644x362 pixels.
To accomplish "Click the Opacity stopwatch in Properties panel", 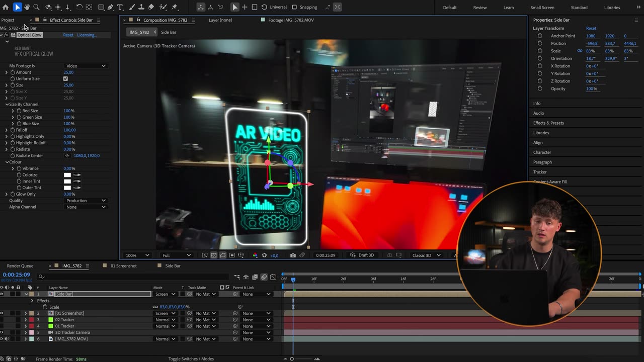I will click(540, 88).
